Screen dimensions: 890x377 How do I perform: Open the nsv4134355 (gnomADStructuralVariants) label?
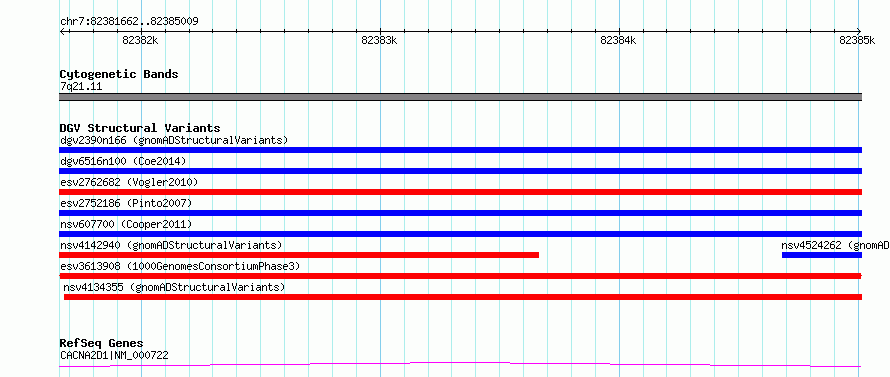[x=174, y=287]
